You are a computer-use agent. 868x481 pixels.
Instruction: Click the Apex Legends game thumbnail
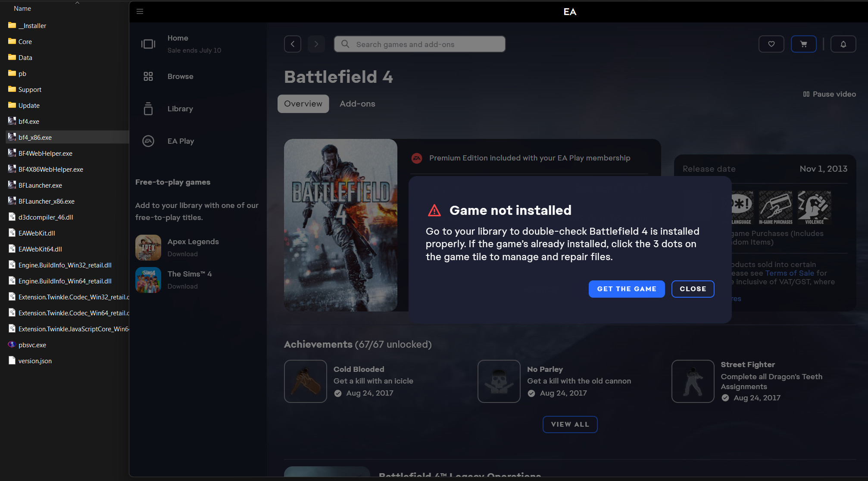[x=148, y=248]
